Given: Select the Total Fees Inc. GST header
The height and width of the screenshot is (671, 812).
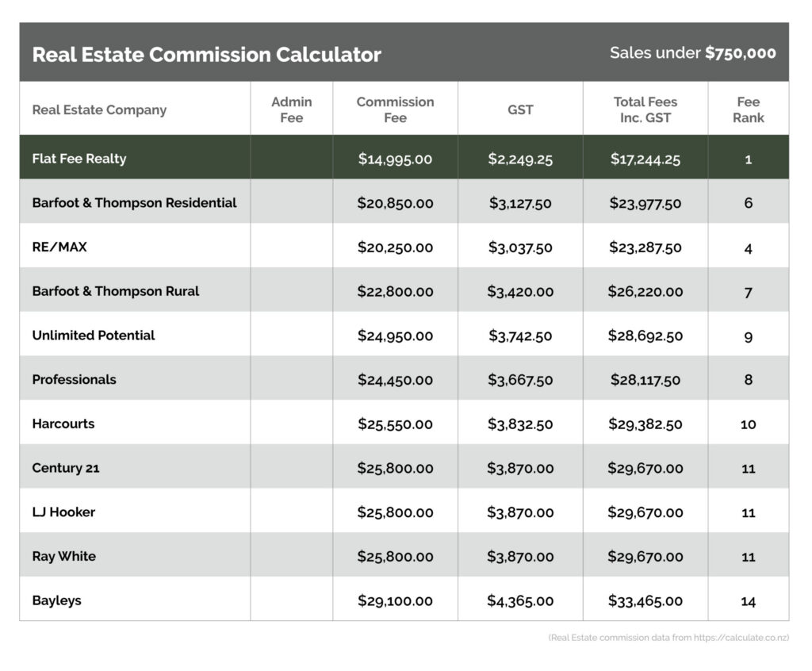Looking at the screenshot, I should 645,109.
